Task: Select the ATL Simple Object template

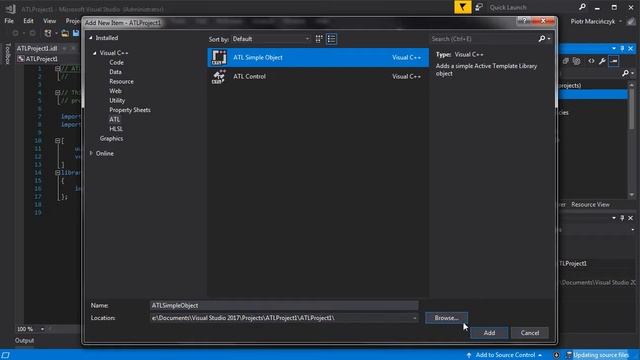Action: coord(318,58)
